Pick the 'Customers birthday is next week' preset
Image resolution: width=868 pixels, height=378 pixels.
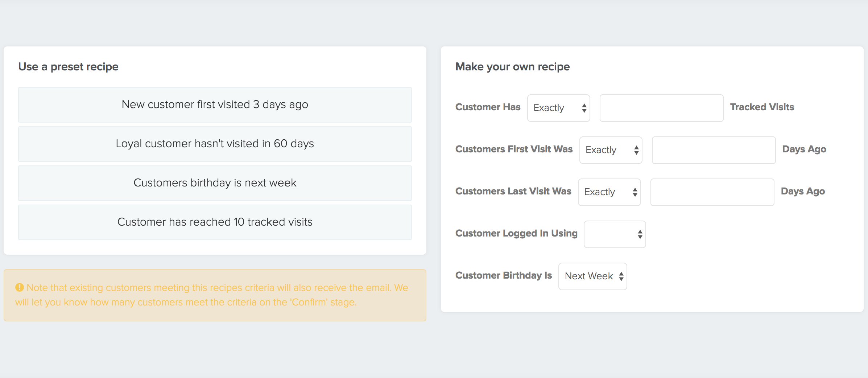point(215,183)
